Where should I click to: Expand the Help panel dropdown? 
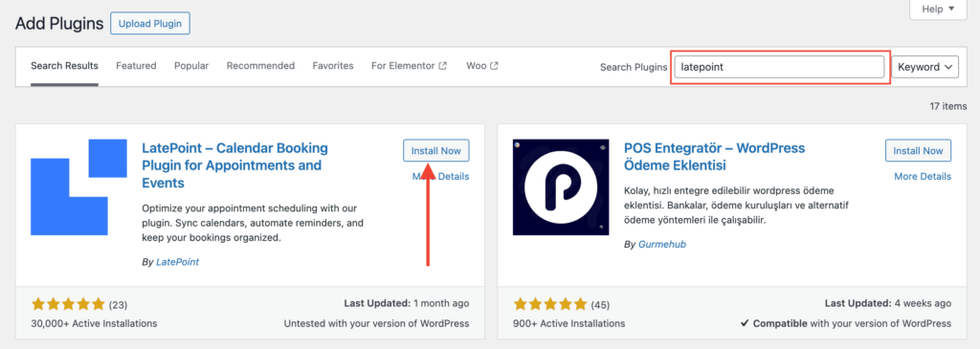coord(938,10)
